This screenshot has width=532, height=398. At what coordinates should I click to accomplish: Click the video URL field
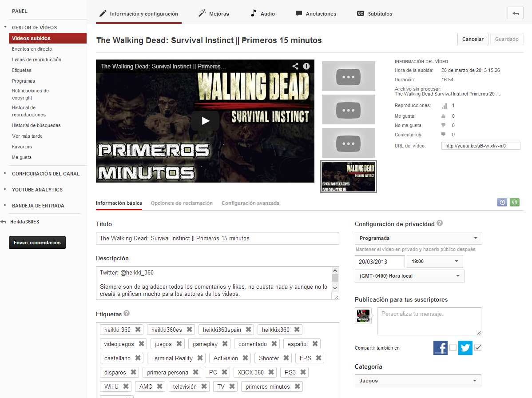pyautogui.click(x=481, y=146)
